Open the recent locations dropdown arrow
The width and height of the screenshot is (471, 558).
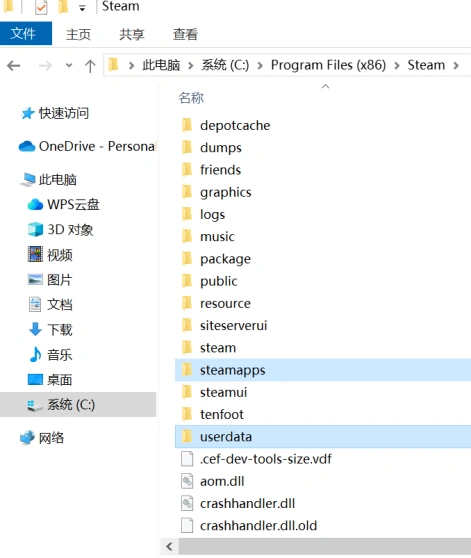coord(69,65)
